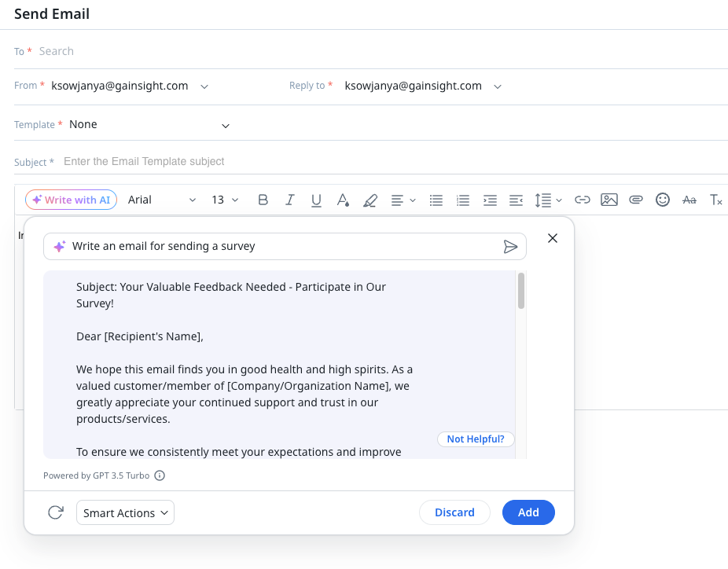
Task: Regenerate the AI response
Action: pyautogui.click(x=56, y=512)
